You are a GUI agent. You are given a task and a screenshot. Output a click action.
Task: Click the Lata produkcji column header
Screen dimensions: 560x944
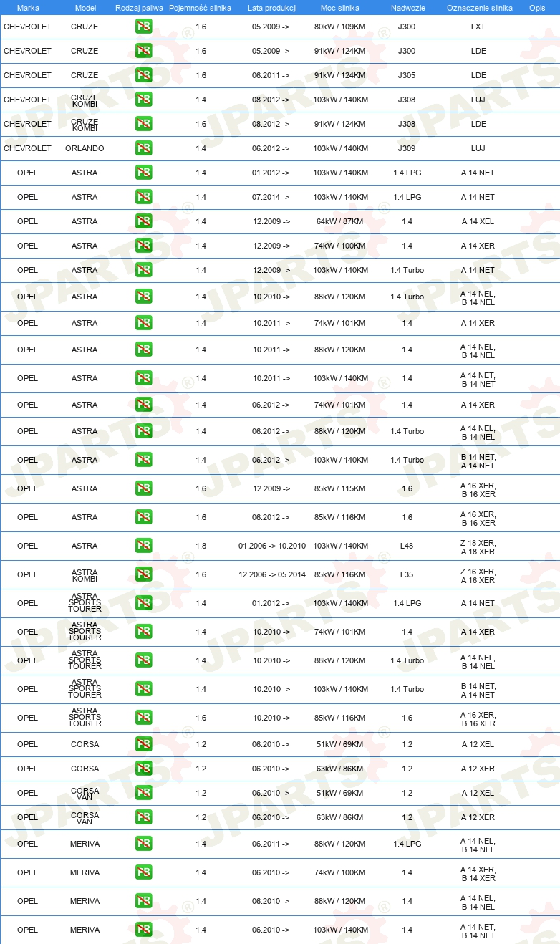click(272, 7)
